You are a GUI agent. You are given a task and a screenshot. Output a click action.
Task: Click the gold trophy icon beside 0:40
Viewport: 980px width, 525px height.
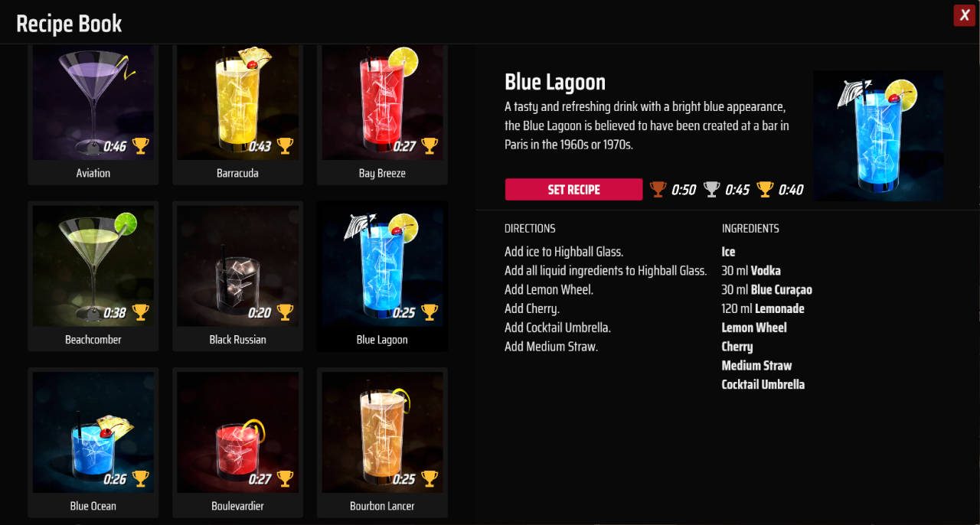click(765, 189)
